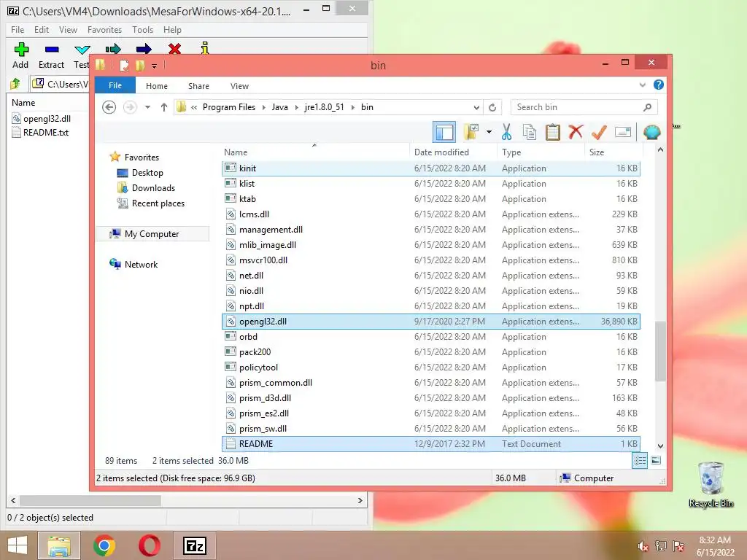Sort by Size column header
This screenshot has height=560, width=747.
click(614, 152)
